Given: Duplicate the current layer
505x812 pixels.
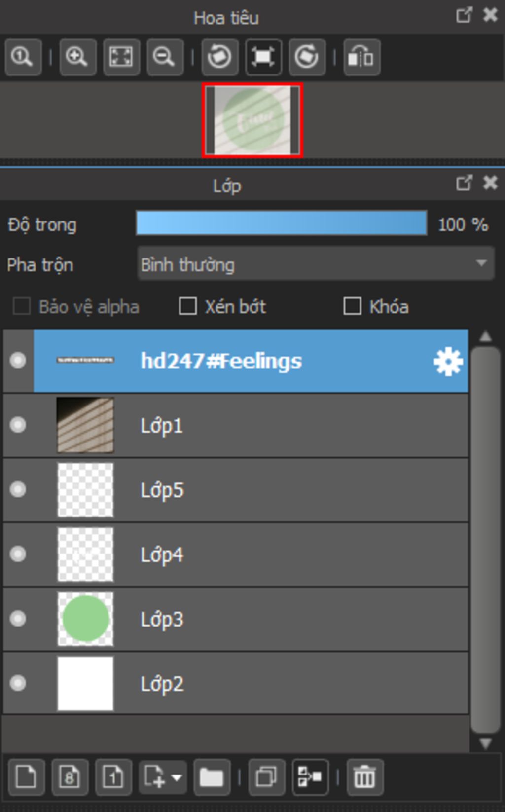Looking at the screenshot, I should (x=267, y=777).
